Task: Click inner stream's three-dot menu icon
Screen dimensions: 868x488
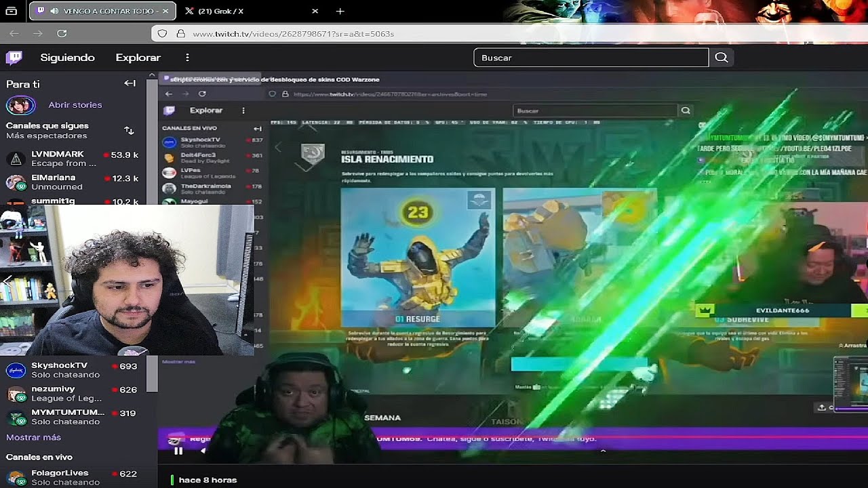Action: coord(243,110)
